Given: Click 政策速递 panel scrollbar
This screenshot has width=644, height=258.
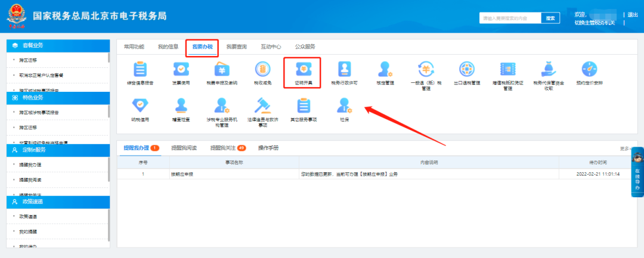Looking at the screenshot, I should click(x=109, y=225).
